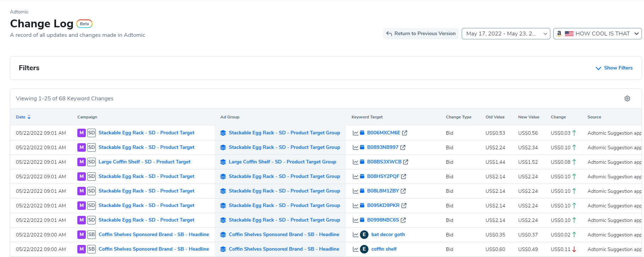Screen dimensions: 644x257
Task: Click chart icon for bat decor goth
Action: coord(355,235)
